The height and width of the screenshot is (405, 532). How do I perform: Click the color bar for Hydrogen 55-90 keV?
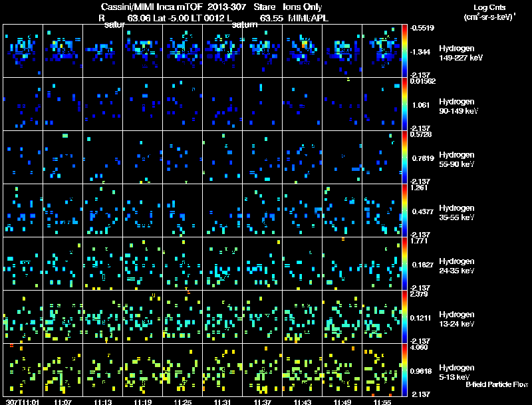click(404, 158)
